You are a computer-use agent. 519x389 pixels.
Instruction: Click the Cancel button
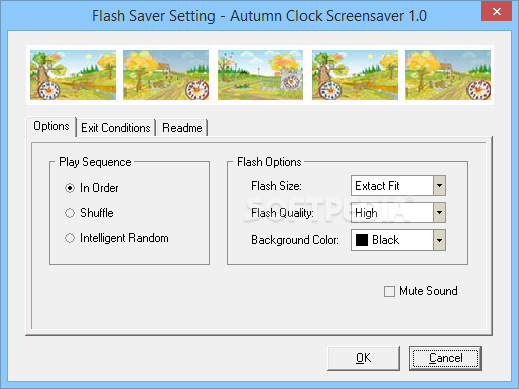pos(445,358)
